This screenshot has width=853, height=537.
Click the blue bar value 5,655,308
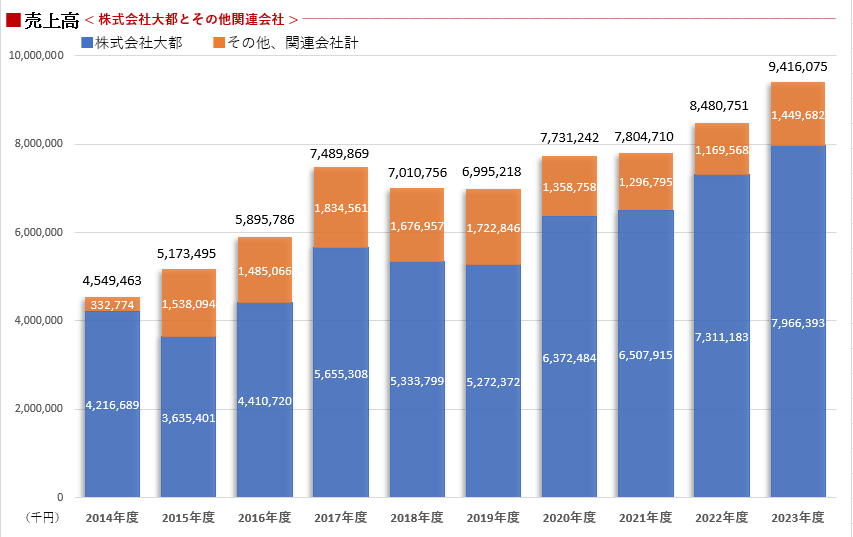(x=341, y=374)
